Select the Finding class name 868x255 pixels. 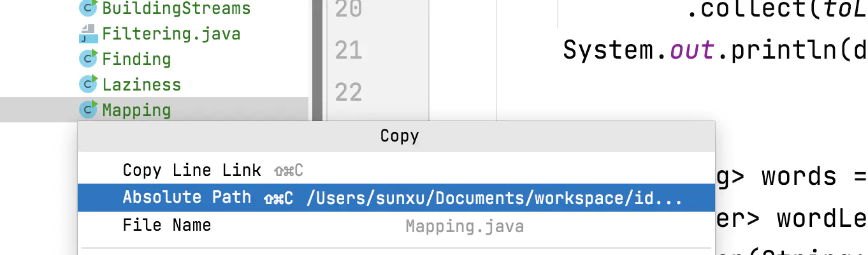(136, 59)
